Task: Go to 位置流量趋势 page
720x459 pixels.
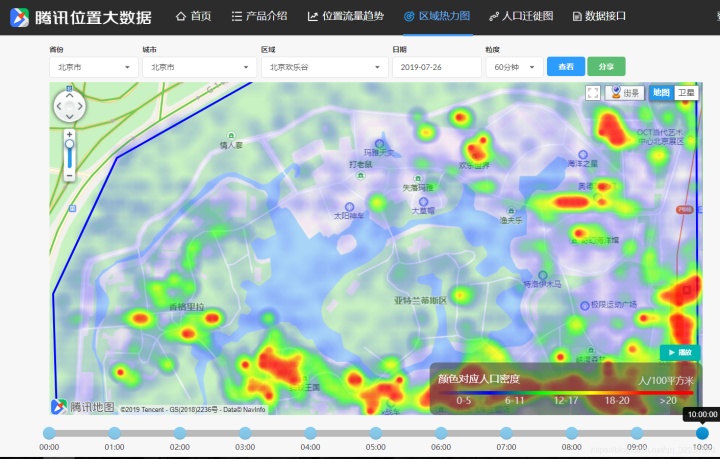Action: click(346, 17)
